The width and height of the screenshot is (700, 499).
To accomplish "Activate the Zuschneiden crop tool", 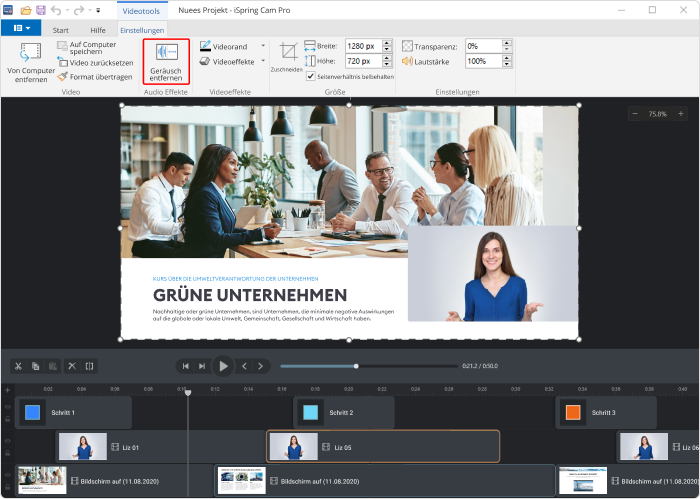I will point(288,57).
